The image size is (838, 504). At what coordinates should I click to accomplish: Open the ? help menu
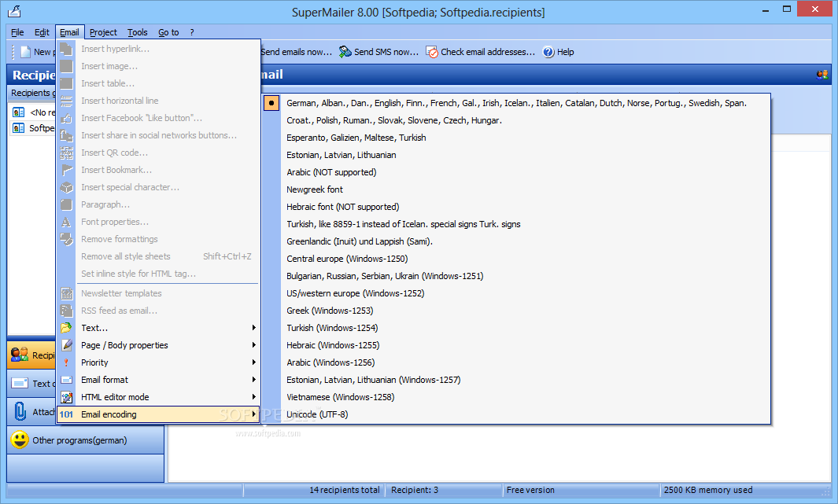pos(192,32)
